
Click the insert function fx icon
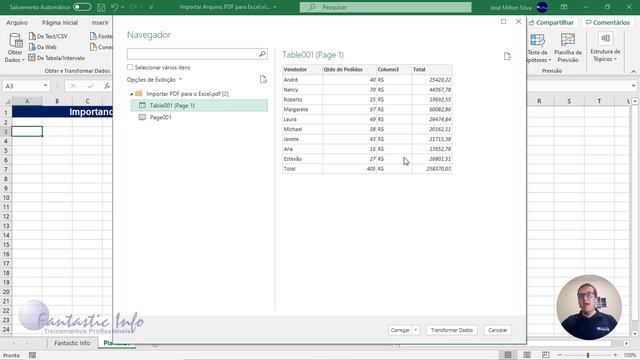click(107, 86)
